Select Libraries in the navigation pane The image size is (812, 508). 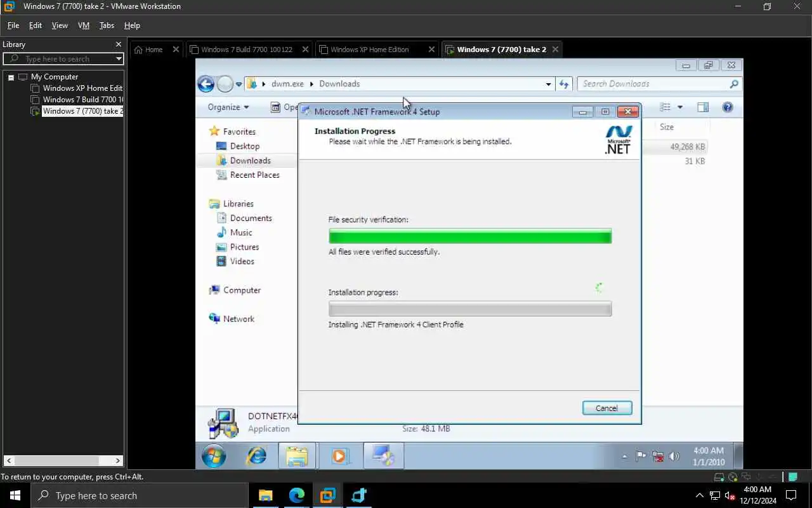coord(238,204)
